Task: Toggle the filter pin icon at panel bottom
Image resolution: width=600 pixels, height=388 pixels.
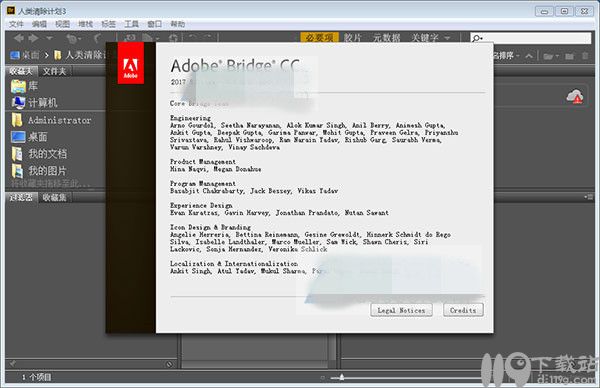Action: click(x=13, y=364)
